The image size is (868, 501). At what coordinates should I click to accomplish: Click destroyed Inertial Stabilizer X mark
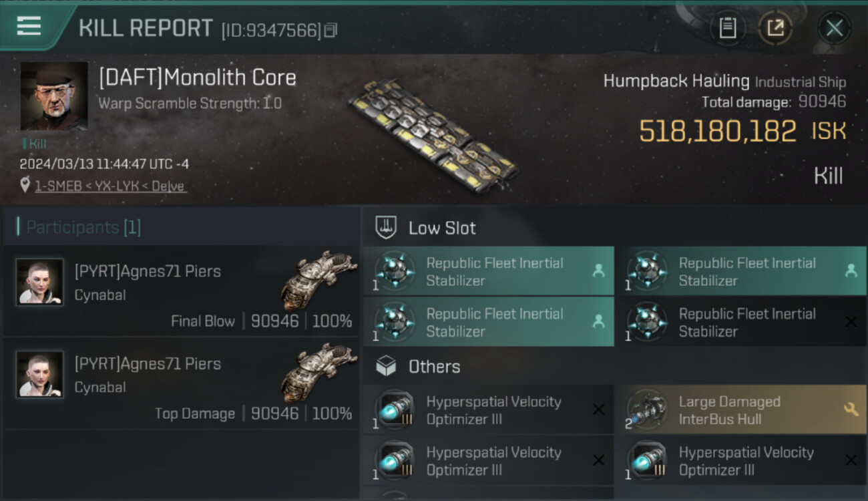(x=851, y=322)
